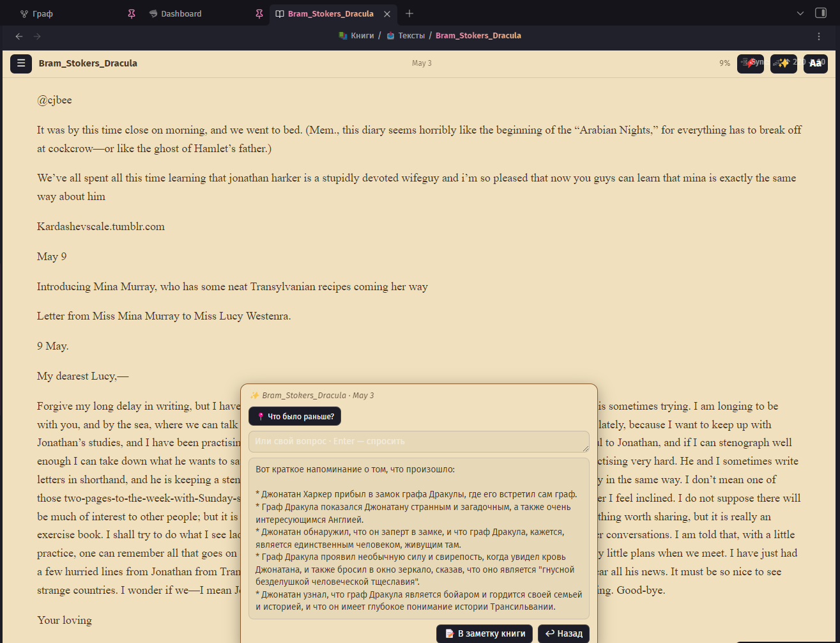840x643 pixels.
Task: Open a new tab with plus icon
Action: 409,13
